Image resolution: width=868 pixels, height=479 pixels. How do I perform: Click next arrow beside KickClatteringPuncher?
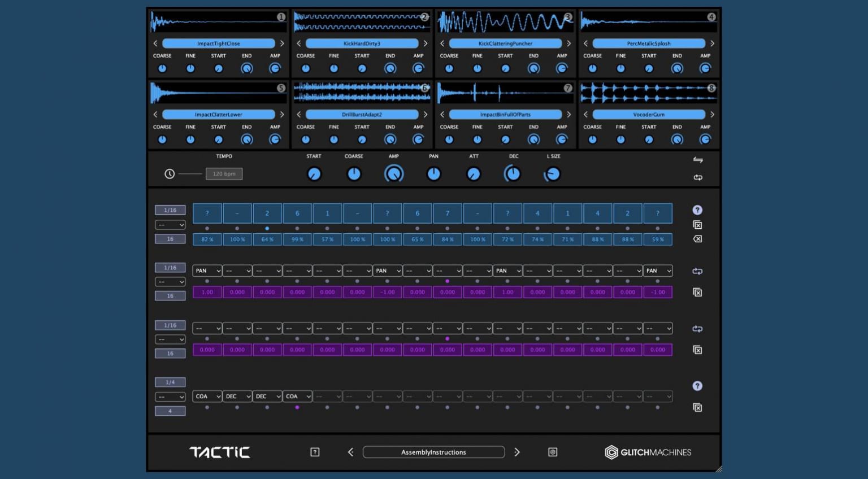tap(569, 43)
